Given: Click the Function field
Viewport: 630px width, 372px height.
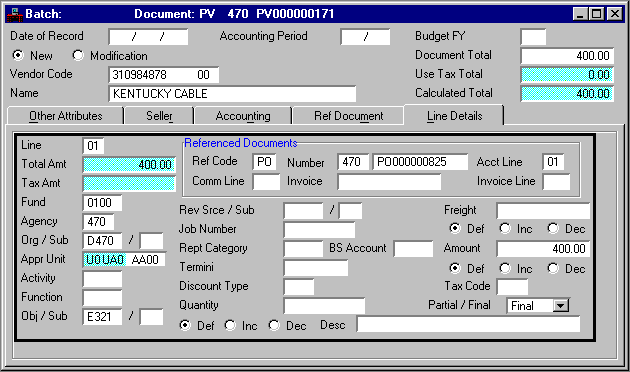Looking at the screenshot, I should pyautogui.click(x=102, y=298).
